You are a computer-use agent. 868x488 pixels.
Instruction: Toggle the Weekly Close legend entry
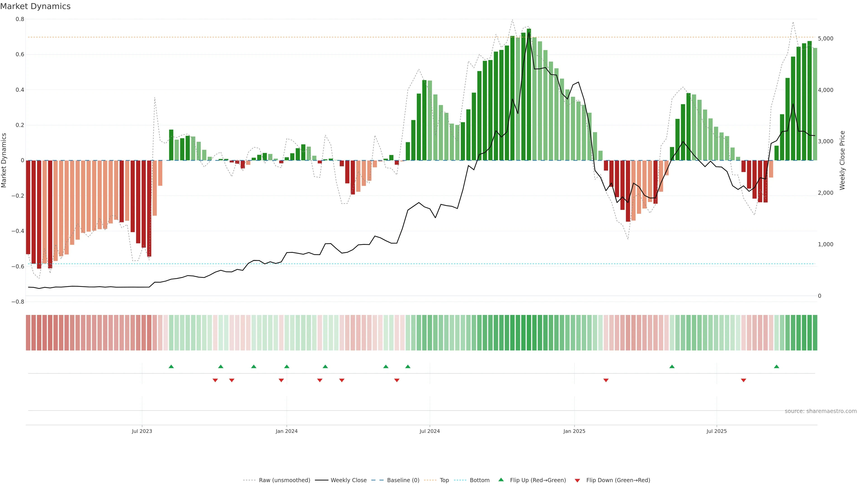coord(348,480)
